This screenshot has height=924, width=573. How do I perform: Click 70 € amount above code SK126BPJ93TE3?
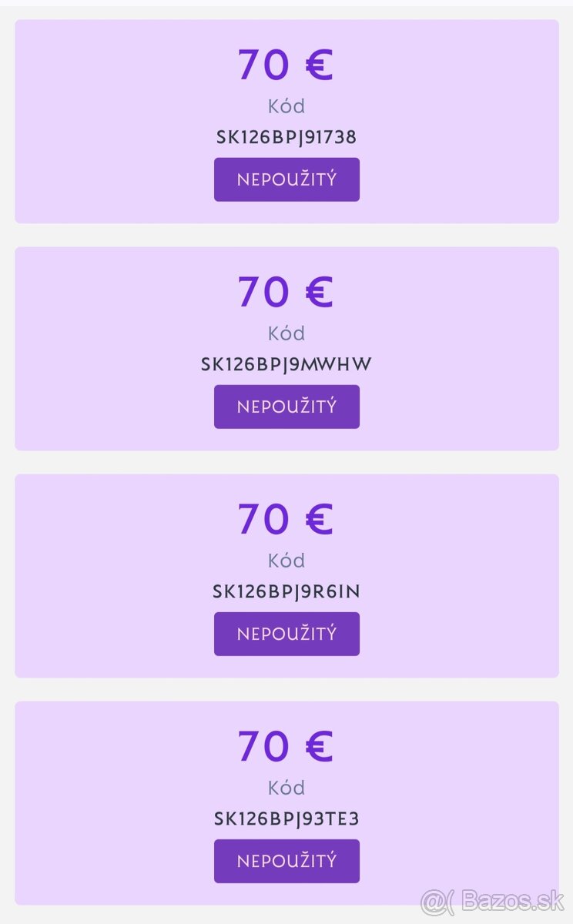point(285,746)
